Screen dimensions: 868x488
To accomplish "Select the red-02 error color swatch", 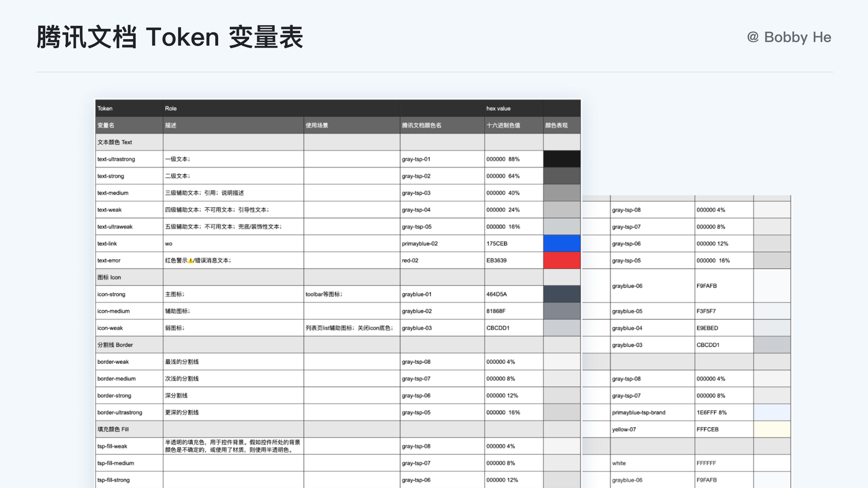I will tap(561, 260).
